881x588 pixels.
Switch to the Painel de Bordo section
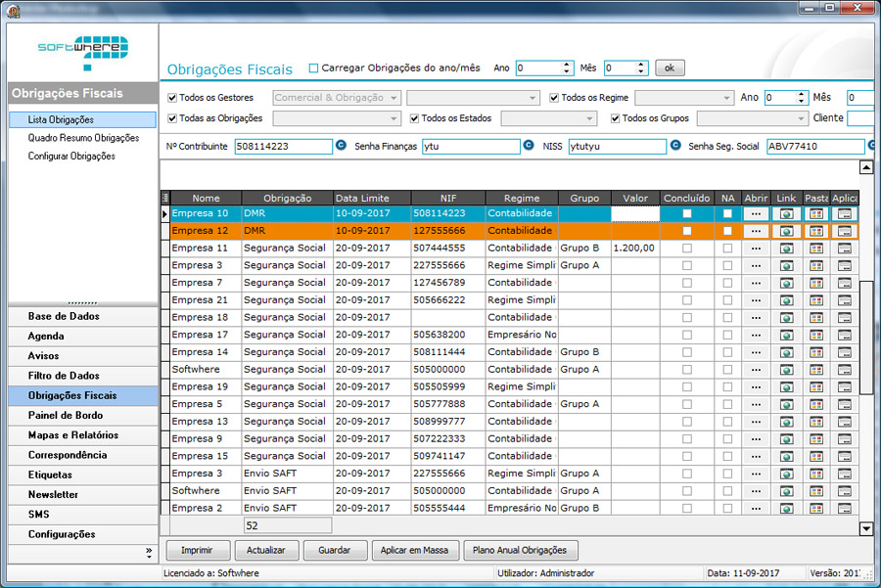(66, 416)
